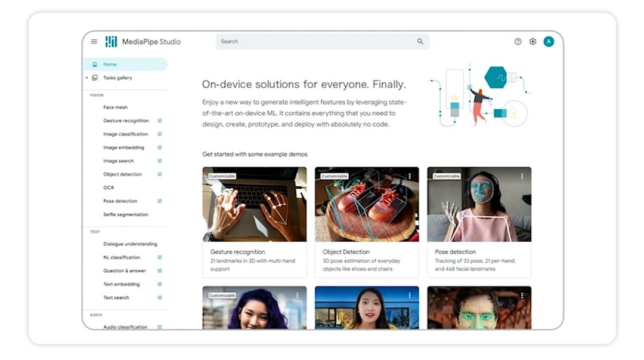Viewport: 644px width, 360px height.
Task: Click the magnifier icon in search bar
Action: [x=420, y=42]
